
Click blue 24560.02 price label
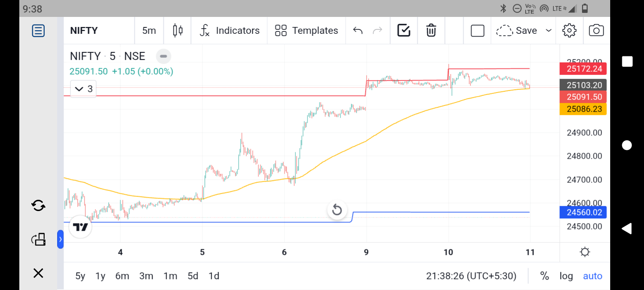pos(583,212)
